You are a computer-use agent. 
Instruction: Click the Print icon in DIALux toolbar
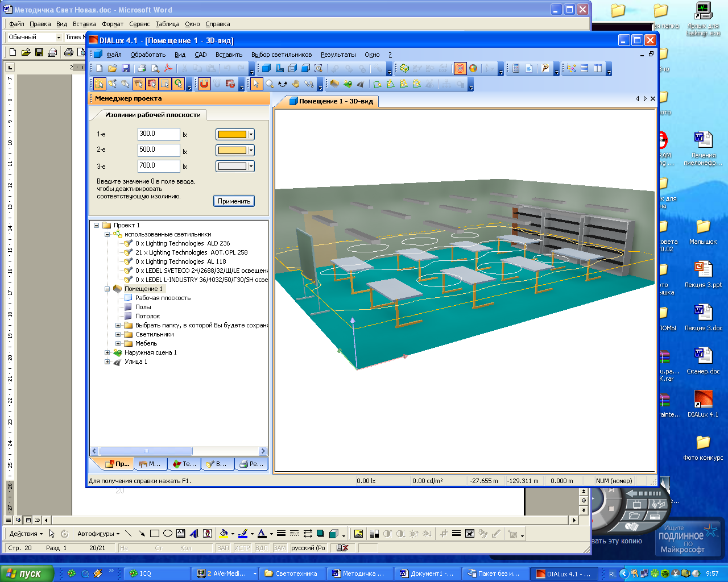[x=142, y=68]
